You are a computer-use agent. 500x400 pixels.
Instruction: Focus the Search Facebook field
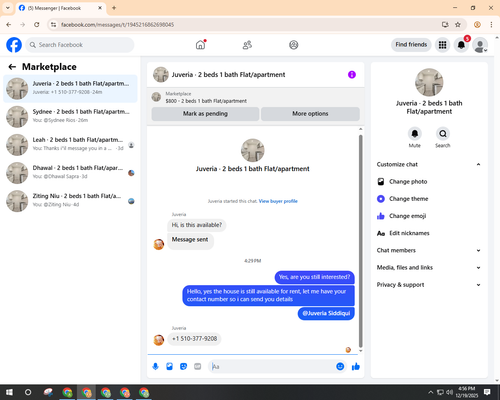tap(80, 45)
